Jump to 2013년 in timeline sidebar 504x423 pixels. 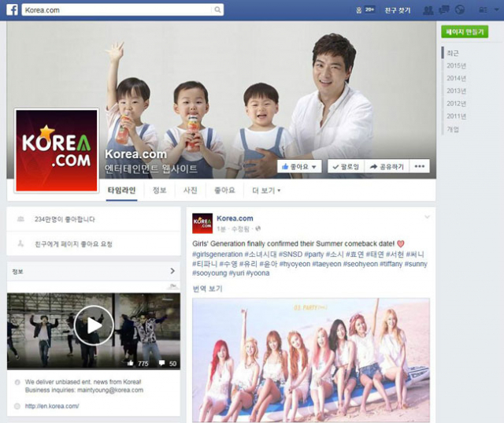pos(456,91)
